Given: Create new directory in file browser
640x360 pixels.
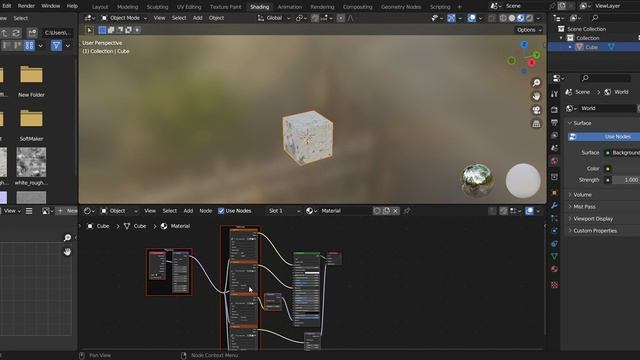Looking at the screenshot, I should (32, 33).
